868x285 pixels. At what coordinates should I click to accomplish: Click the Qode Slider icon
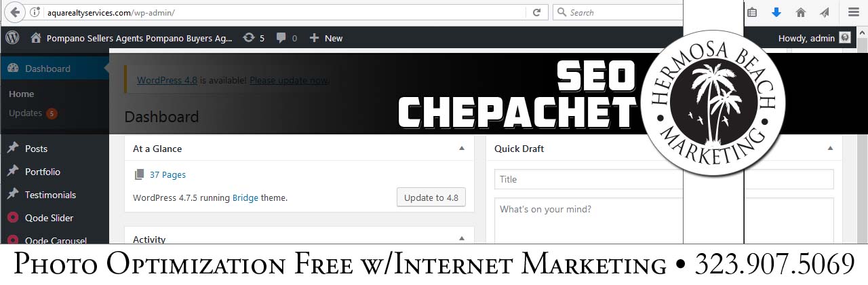pos(13,218)
